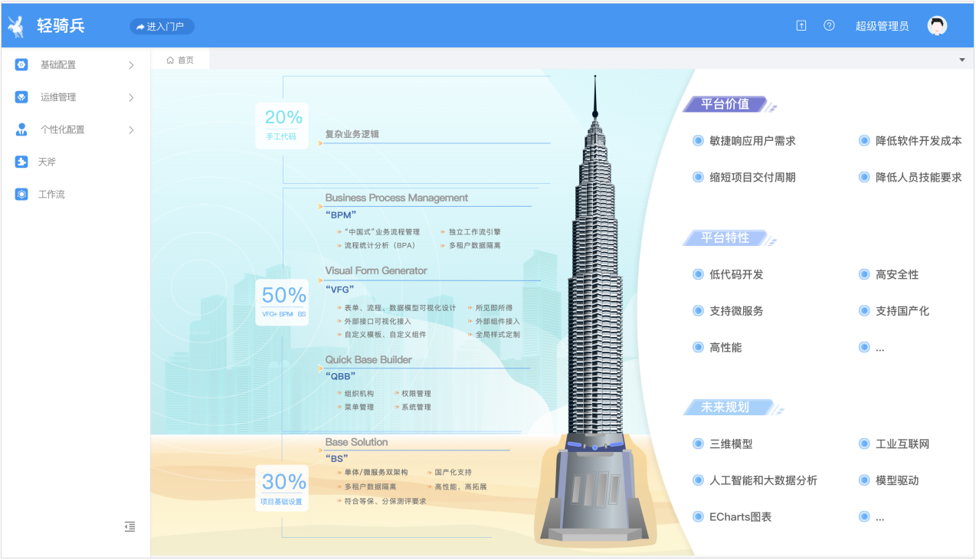Collapse the sidebar with the fold icon
976x560 pixels.
tap(130, 526)
